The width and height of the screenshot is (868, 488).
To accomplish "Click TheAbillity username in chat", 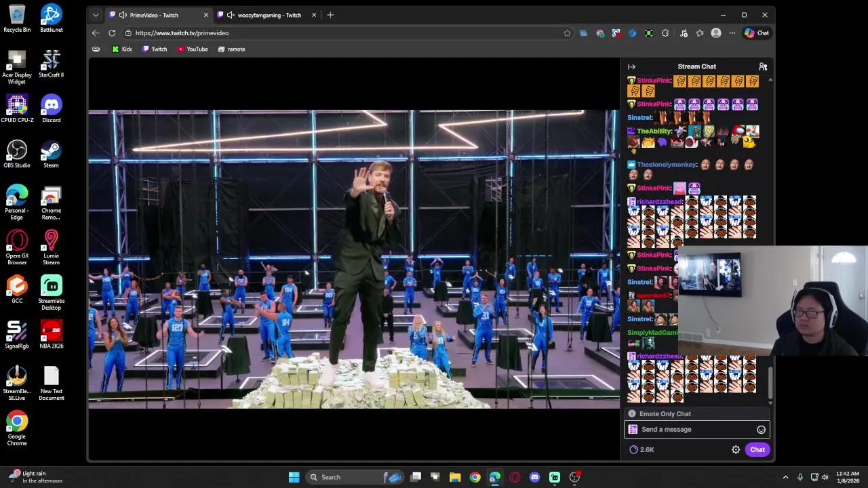I will (654, 131).
